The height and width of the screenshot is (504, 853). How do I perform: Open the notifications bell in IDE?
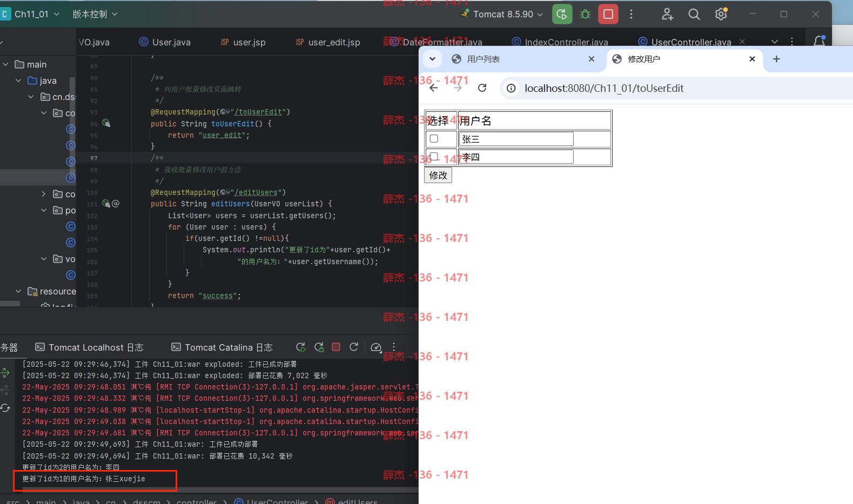[x=820, y=41]
